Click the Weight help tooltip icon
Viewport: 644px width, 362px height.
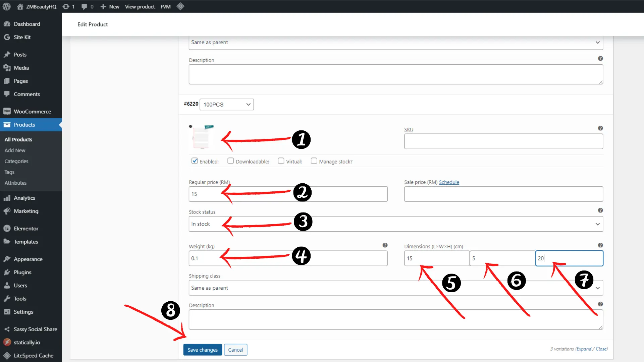pyautogui.click(x=385, y=245)
